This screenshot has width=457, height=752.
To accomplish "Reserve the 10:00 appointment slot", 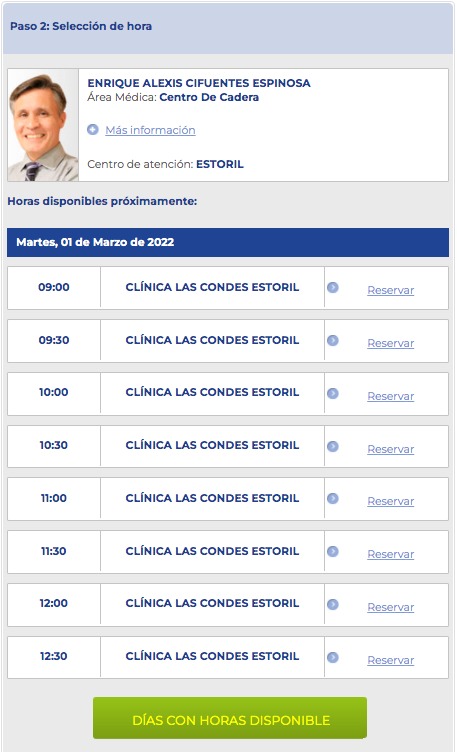I will point(390,396).
